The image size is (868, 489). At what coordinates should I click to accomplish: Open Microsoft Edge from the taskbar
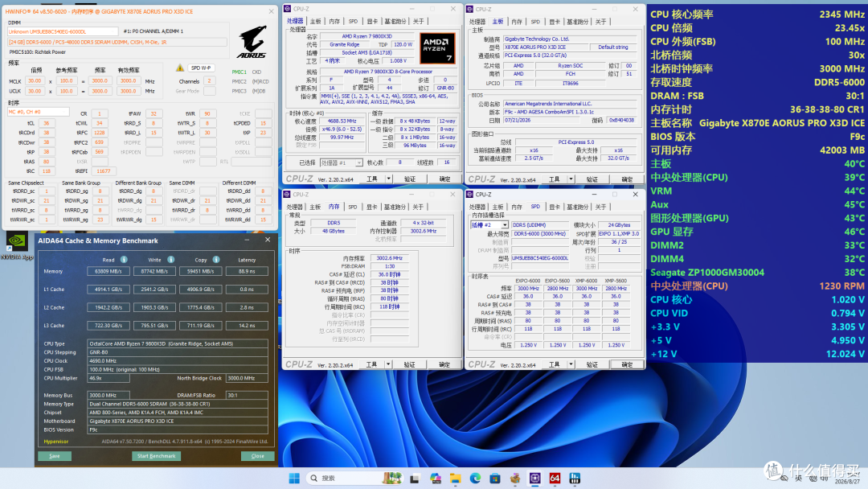(x=475, y=478)
